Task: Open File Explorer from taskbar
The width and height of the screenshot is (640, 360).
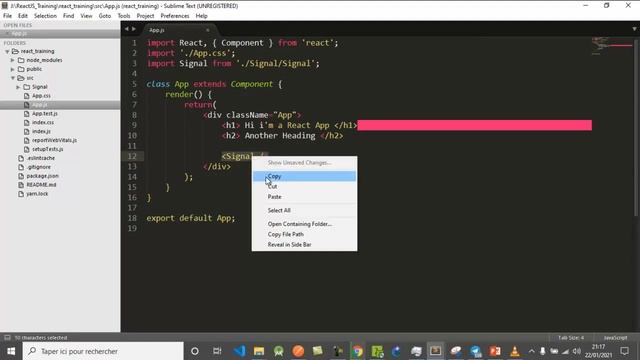Action: [x=259, y=351]
